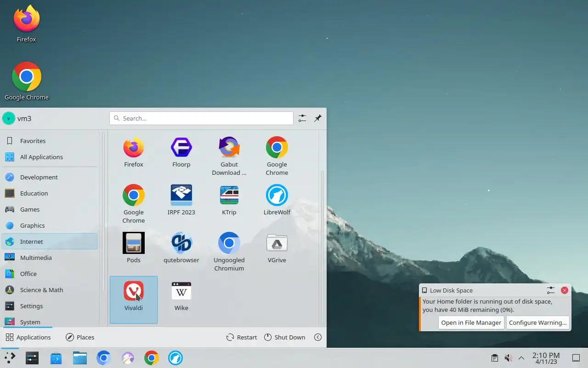Expand more session actions arrow
Viewport: 588px width, 368px height.
click(318, 337)
